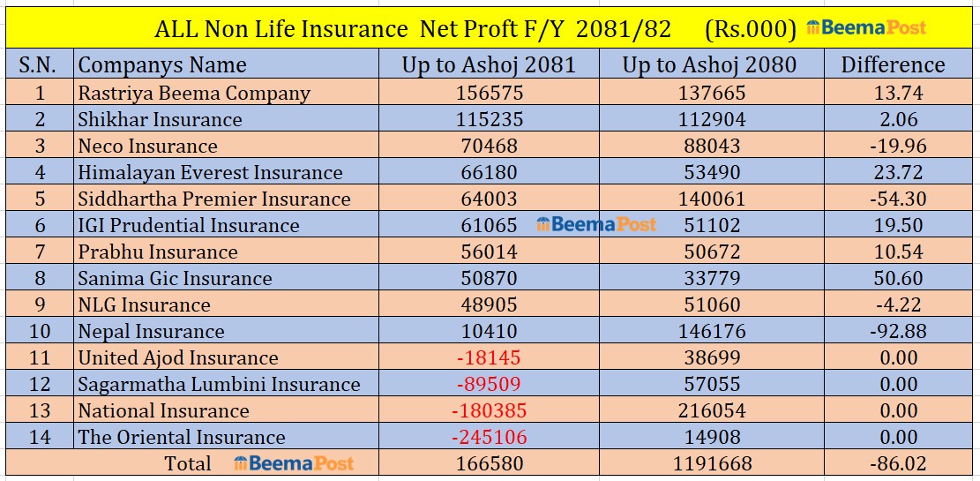Click the BeemaPost logo in the Total row
980x481 pixels.
coord(294,463)
